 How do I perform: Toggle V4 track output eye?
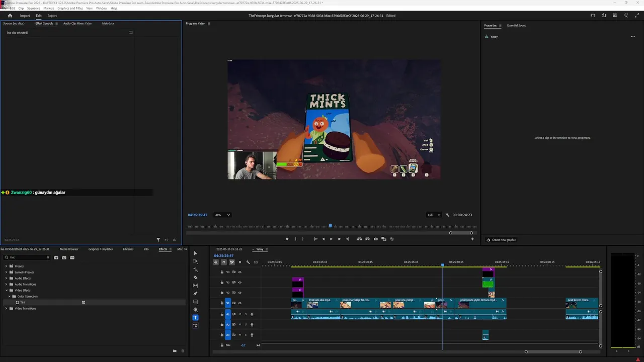point(240,272)
